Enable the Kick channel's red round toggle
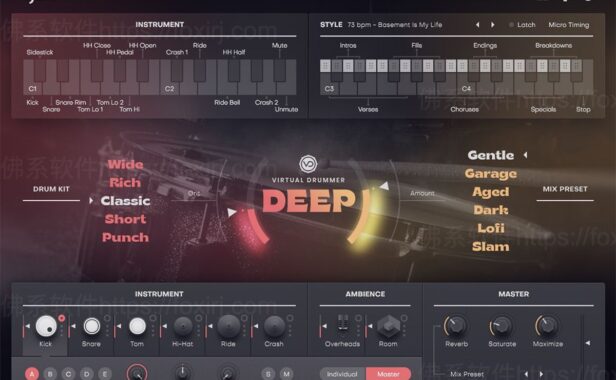The height and width of the screenshot is (380, 616). pyautogui.click(x=62, y=318)
